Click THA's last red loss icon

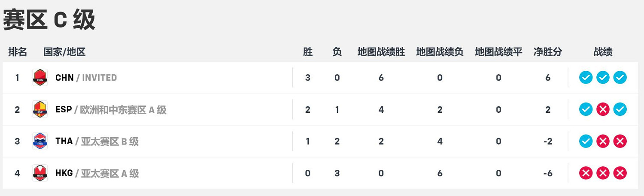point(620,141)
